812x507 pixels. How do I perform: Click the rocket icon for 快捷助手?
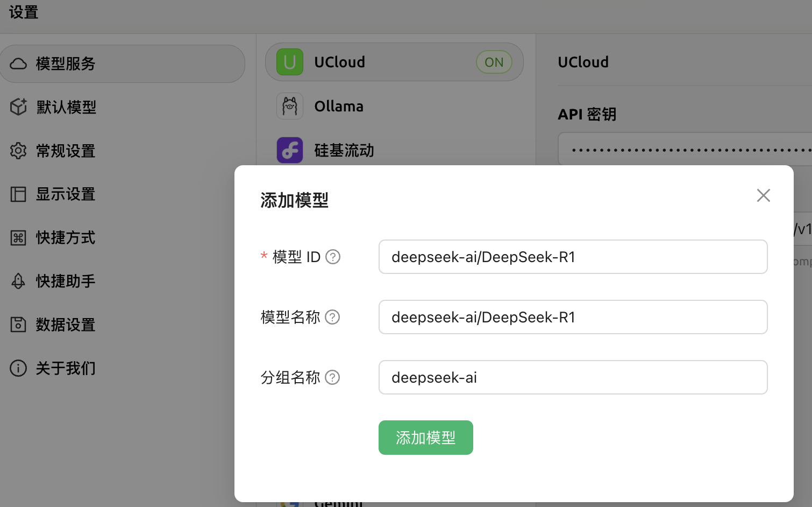[18, 281]
